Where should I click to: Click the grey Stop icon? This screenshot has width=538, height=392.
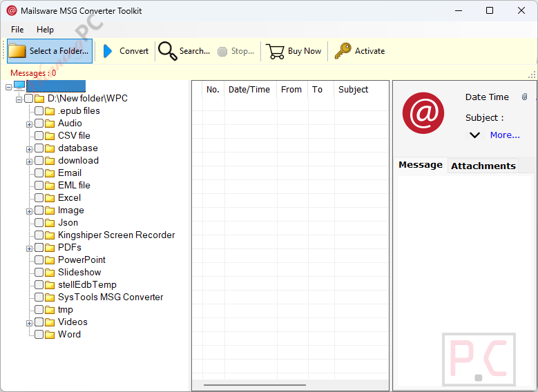point(222,52)
